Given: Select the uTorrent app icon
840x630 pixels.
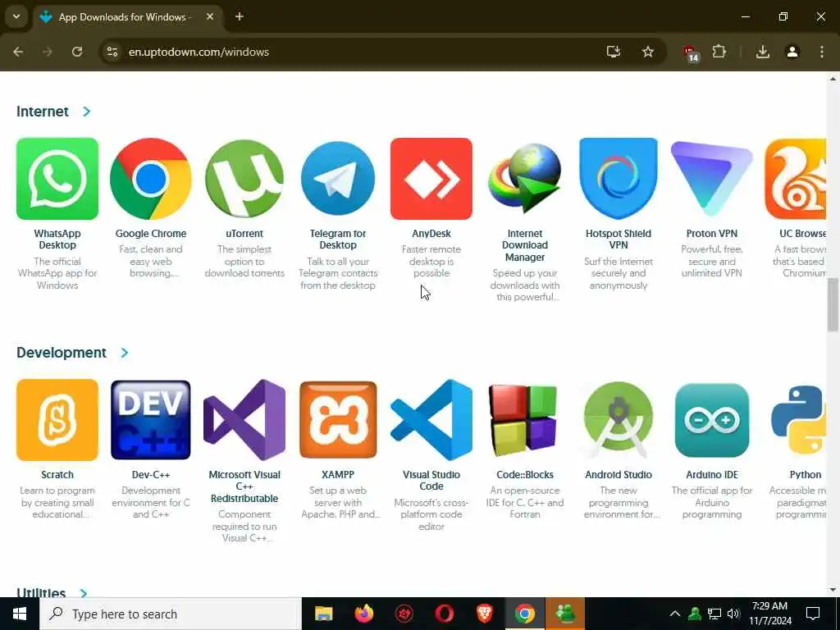Looking at the screenshot, I should pos(244,178).
